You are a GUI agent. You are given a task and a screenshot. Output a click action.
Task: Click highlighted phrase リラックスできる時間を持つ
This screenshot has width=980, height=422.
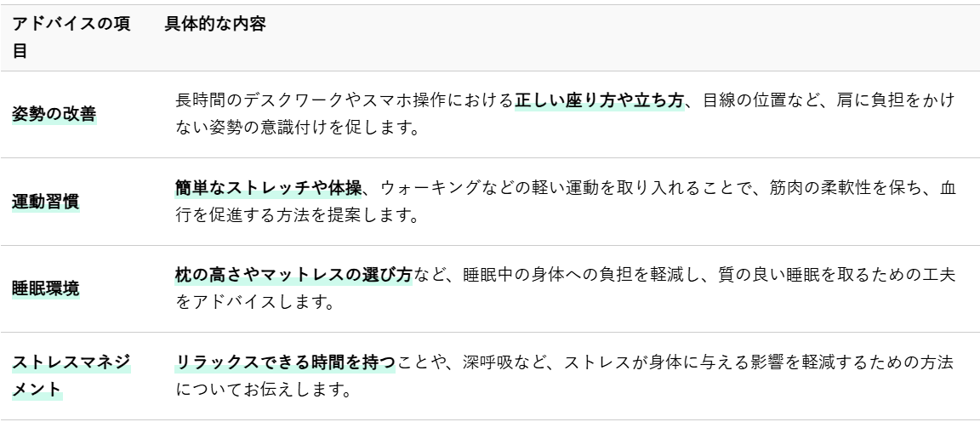[x=285, y=362]
